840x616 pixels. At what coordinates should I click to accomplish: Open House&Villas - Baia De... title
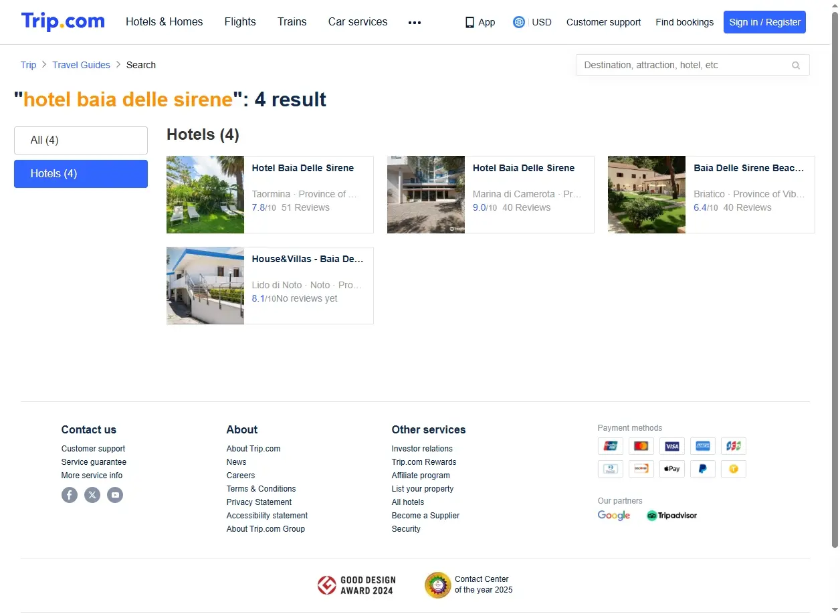tap(308, 259)
